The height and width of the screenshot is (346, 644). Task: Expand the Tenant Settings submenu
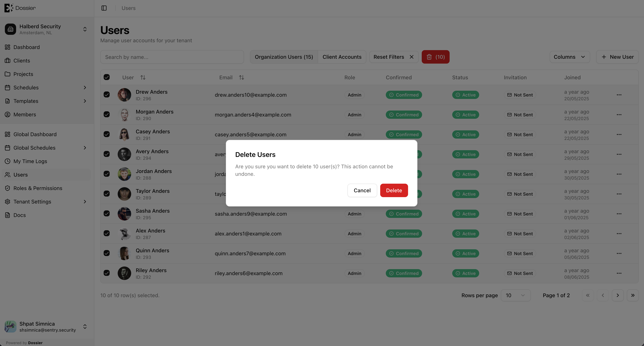[x=85, y=202]
